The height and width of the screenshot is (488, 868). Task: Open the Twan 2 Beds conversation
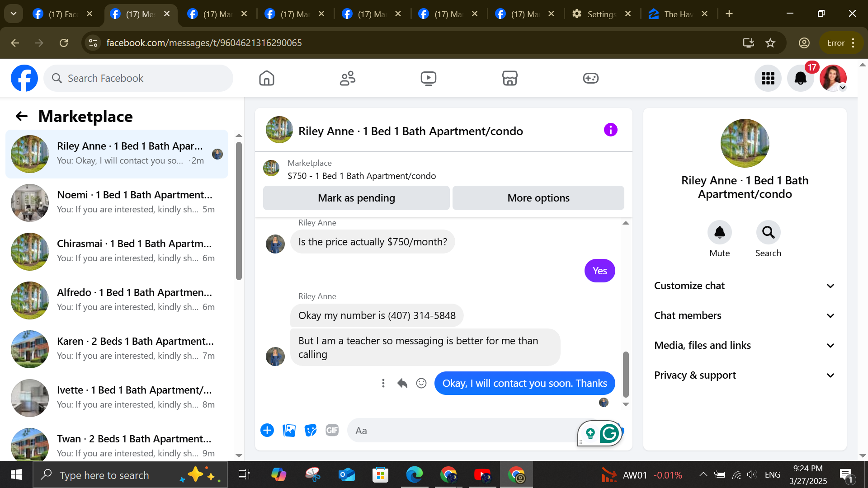coord(117,445)
